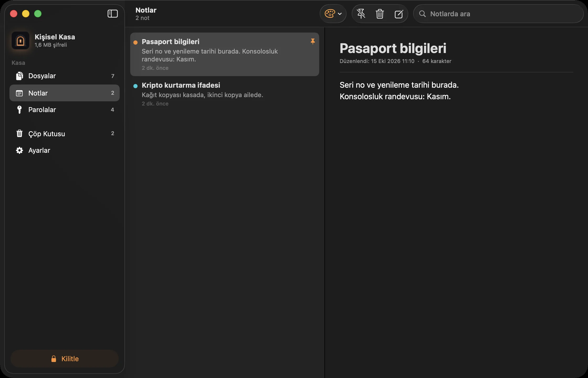Click the Parolalar count badge 4
The height and width of the screenshot is (378, 588).
tap(113, 110)
